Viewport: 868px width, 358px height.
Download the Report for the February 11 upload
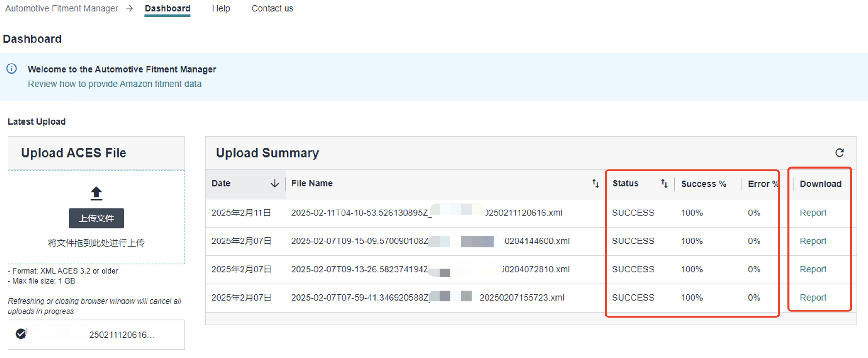[x=812, y=213]
